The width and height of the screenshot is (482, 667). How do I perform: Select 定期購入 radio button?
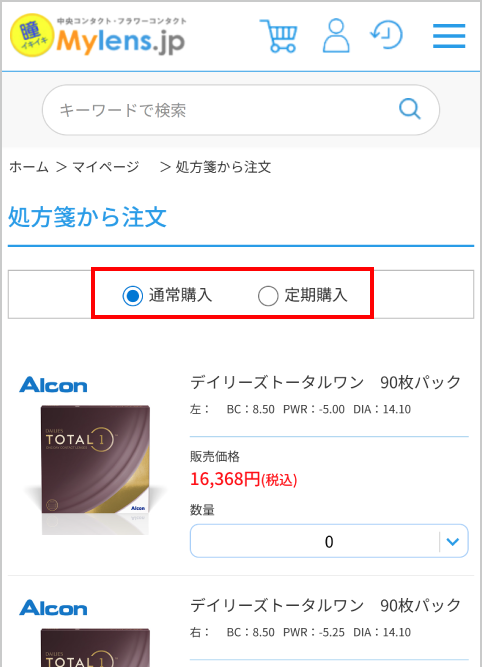click(x=268, y=295)
